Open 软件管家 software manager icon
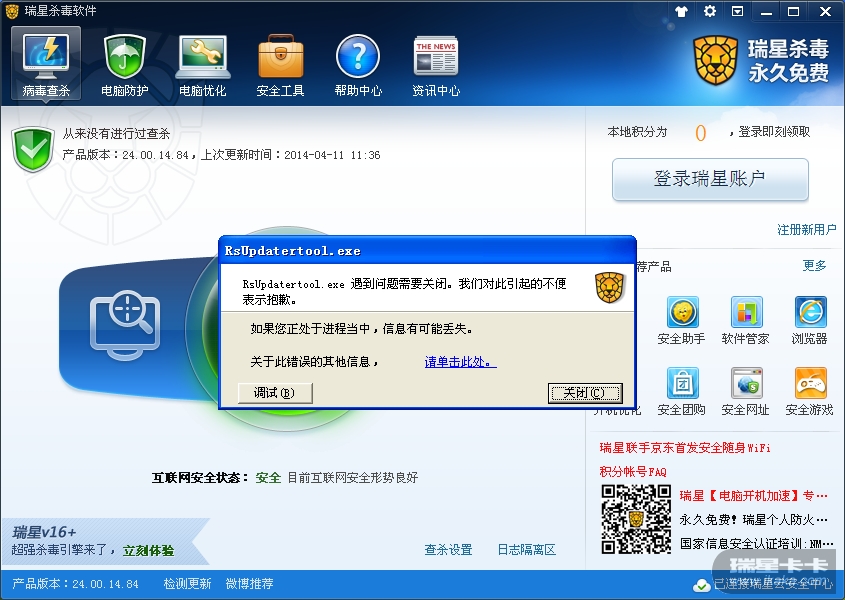The height and width of the screenshot is (600, 845). 746,320
